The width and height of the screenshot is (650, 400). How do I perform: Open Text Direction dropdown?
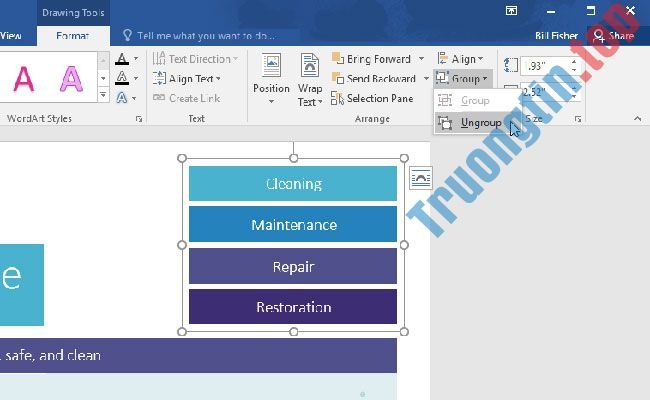[195, 59]
